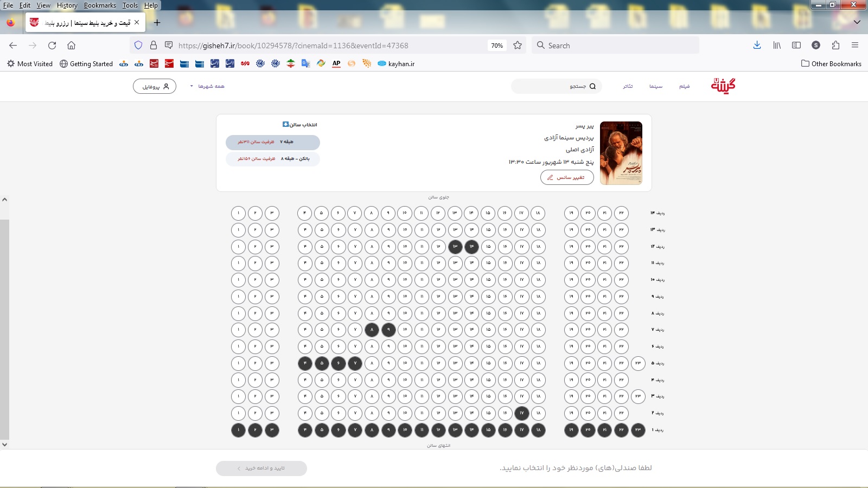The image size is (868, 488).
Task: Click the Gisheh7 logo
Action: (723, 86)
